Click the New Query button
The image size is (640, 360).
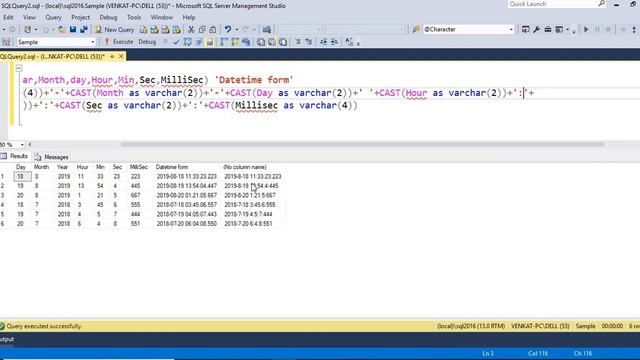coord(114,29)
